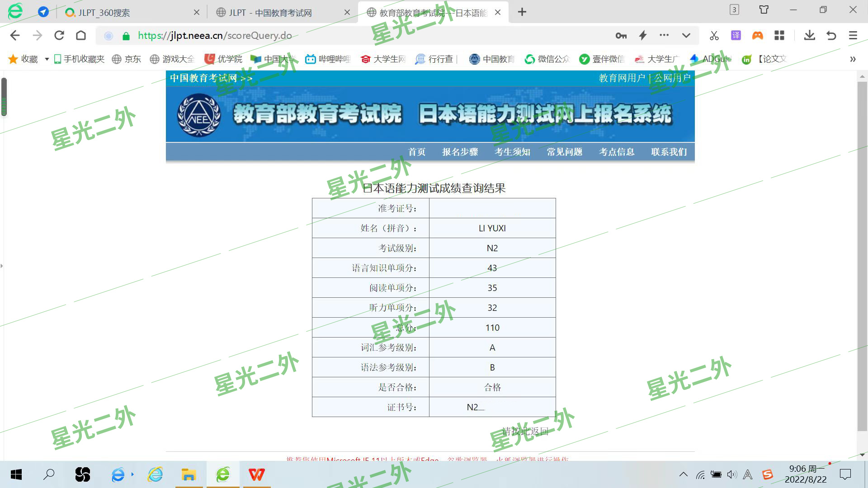Open the browser home page
Image resolution: width=868 pixels, height=488 pixels.
click(x=81, y=36)
